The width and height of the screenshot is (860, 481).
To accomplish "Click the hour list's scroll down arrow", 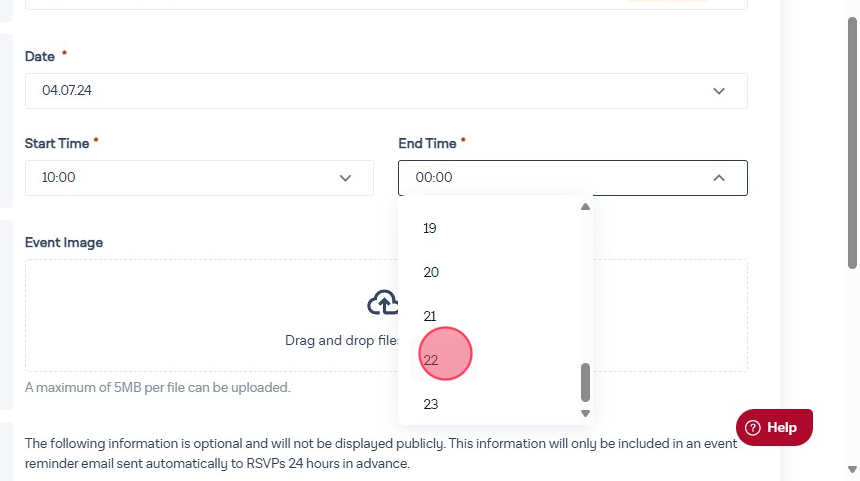I will click(586, 413).
